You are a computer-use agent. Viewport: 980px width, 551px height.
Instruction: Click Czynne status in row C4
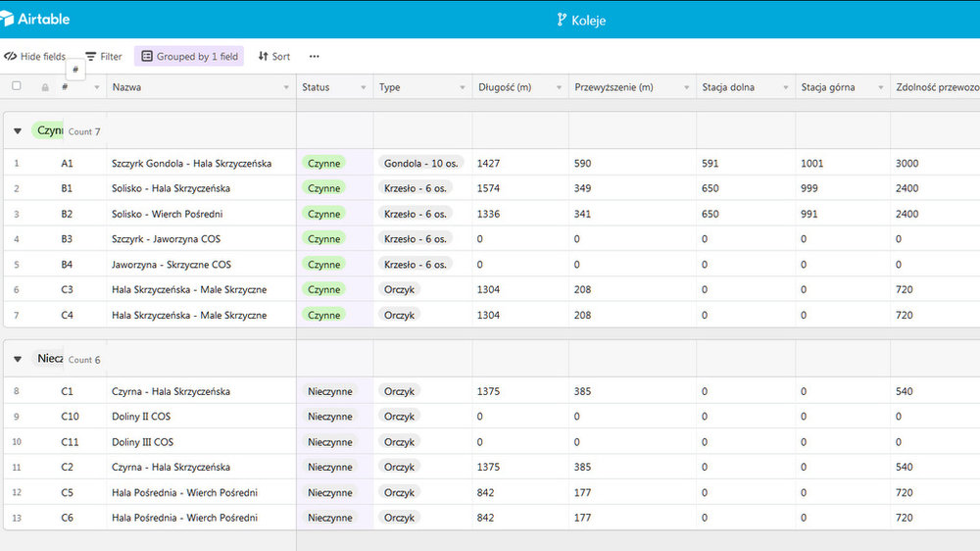[x=323, y=316]
